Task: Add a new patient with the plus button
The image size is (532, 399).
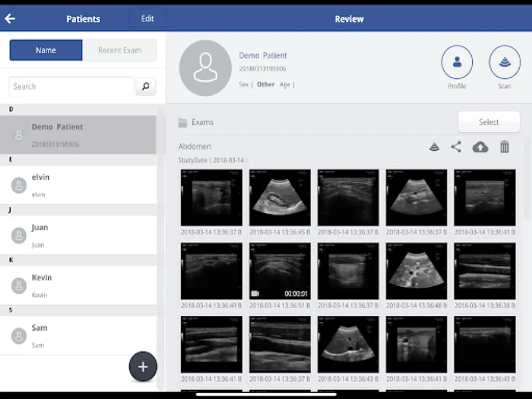Action: pyautogui.click(x=143, y=367)
